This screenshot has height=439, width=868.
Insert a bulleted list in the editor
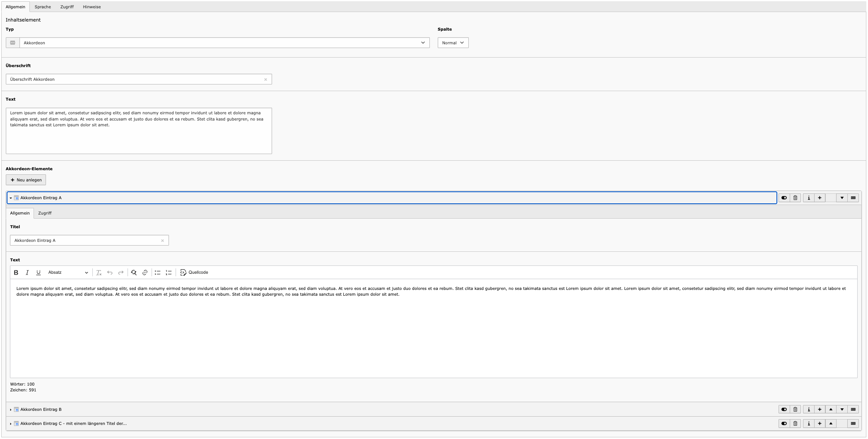click(x=157, y=273)
